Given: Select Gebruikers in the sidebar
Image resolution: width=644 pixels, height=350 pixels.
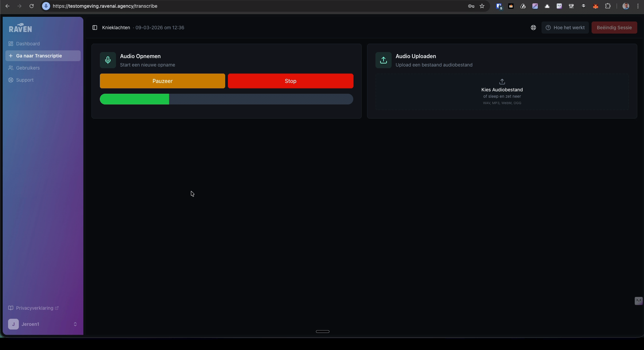Looking at the screenshot, I should (28, 68).
